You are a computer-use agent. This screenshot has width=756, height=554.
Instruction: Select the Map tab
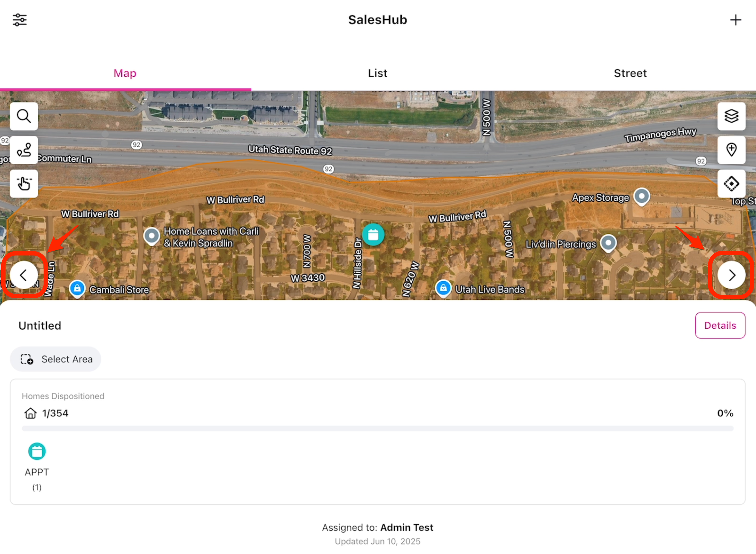(x=125, y=73)
